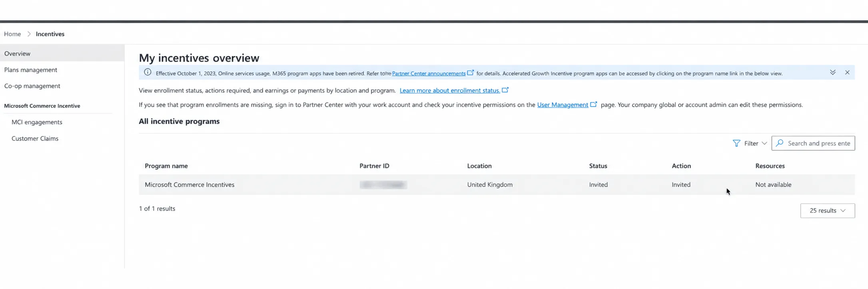Click the Program name column header
The width and height of the screenshot is (868, 289).
point(166,166)
